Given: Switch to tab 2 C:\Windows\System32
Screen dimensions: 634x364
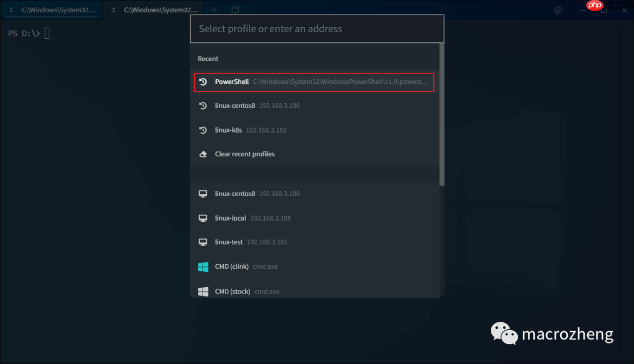Looking at the screenshot, I should (x=154, y=10).
